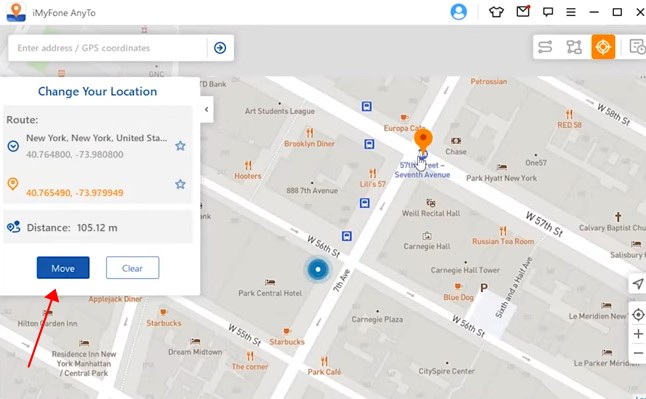
Task: Click the address / GPS coordinates field
Action: (x=108, y=48)
